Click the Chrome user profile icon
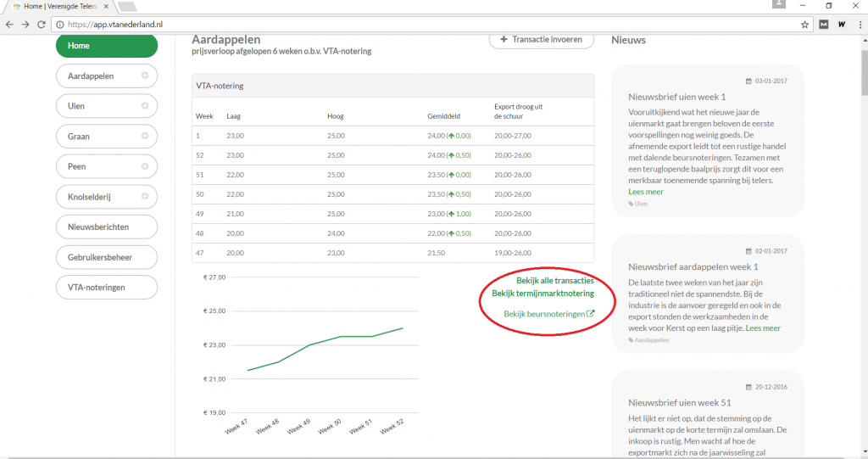This screenshot has width=868, height=459. 779,4
